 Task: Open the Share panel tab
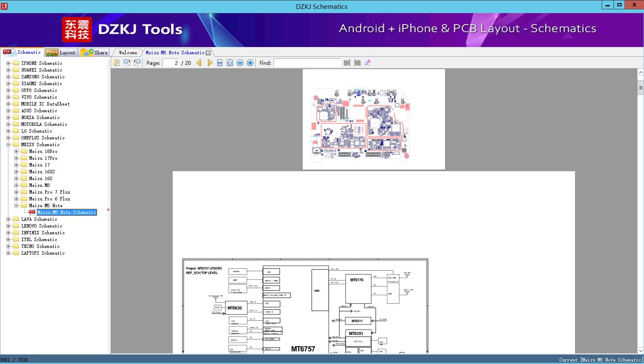coord(94,53)
